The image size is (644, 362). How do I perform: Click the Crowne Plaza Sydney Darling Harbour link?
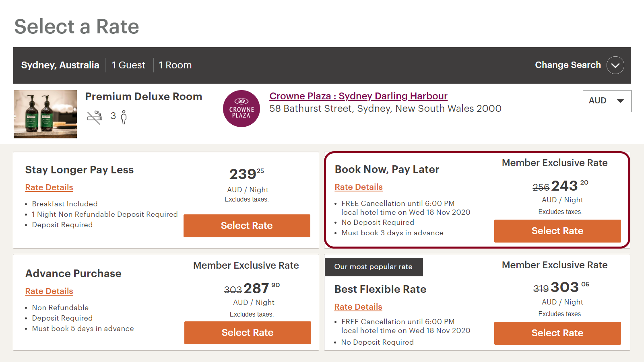click(358, 96)
